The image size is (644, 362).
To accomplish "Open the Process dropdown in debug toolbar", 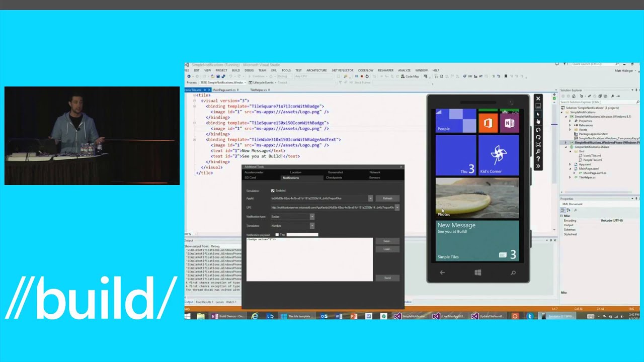I will [246, 82].
